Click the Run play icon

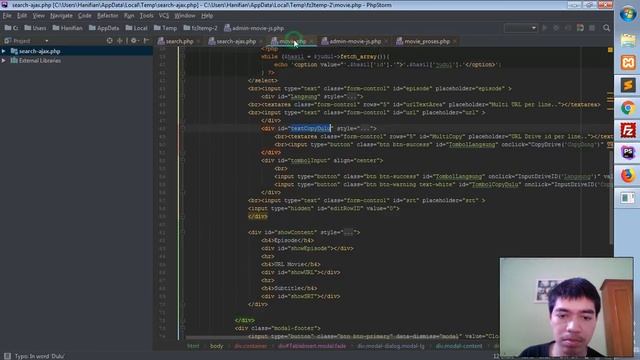point(544,28)
